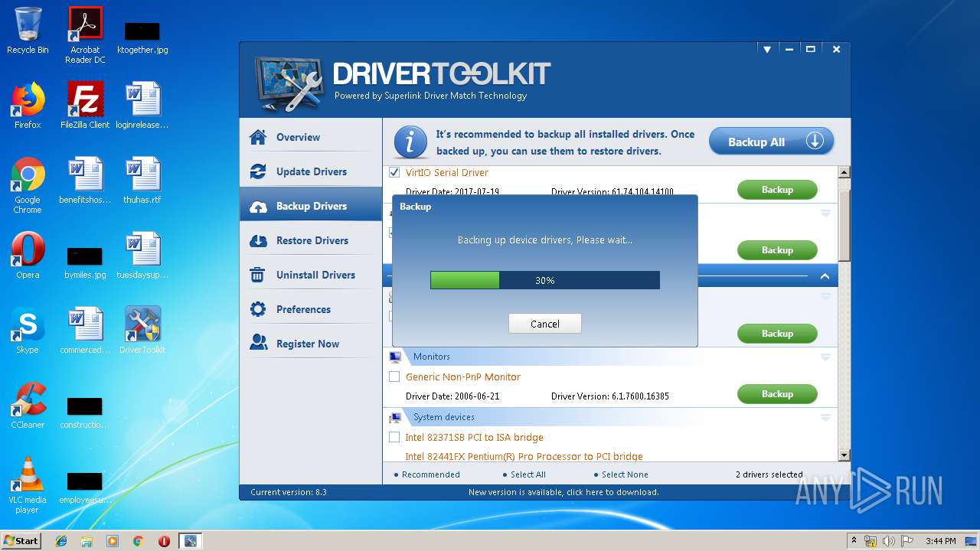Image resolution: width=980 pixels, height=551 pixels.
Task: Switch to Restore Drivers section
Action: pos(311,240)
